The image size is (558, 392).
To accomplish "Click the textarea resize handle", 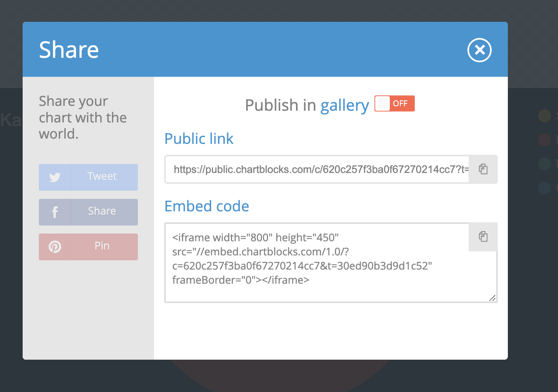I will (x=492, y=298).
